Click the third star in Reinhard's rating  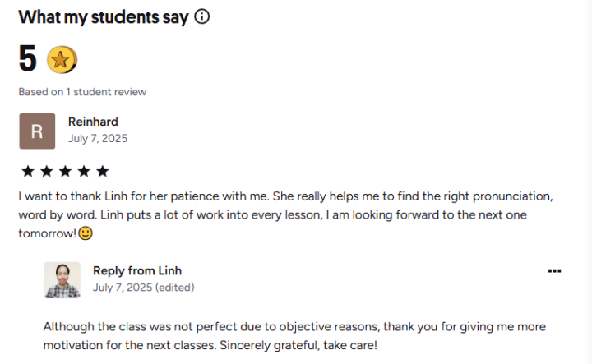point(65,171)
